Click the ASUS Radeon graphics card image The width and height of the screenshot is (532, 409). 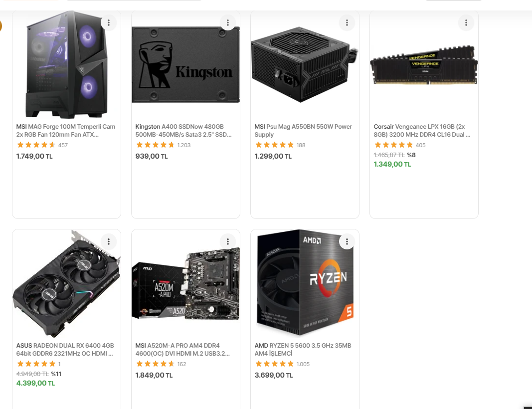66,283
